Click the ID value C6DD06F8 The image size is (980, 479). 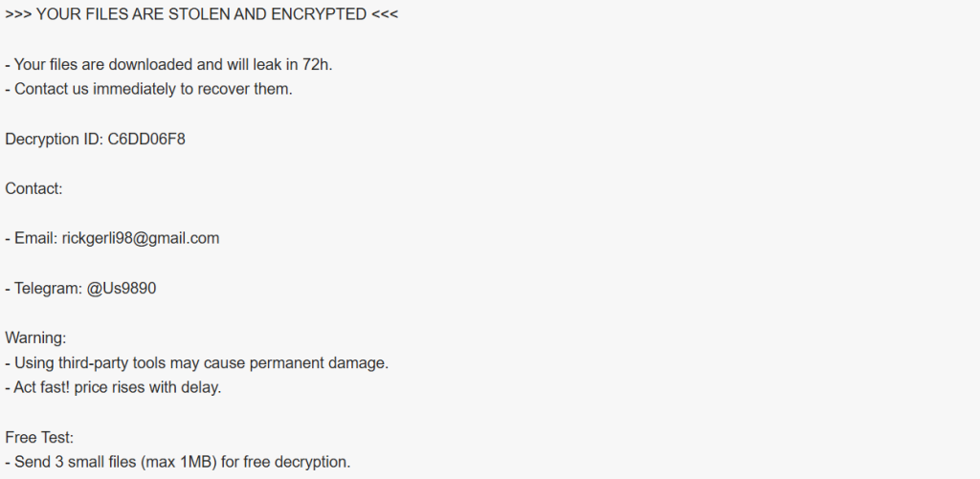click(x=146, y=140)
